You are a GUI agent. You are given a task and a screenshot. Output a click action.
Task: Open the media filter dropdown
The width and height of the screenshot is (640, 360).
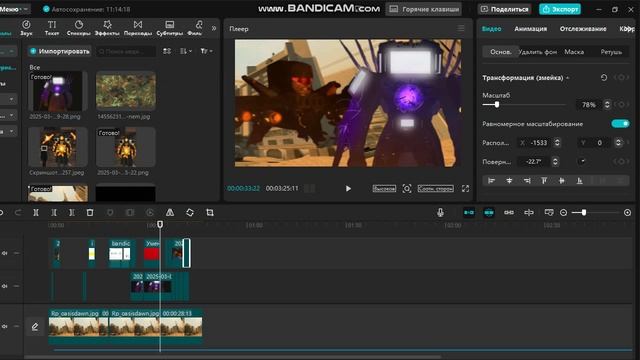(x=207, y=51)
